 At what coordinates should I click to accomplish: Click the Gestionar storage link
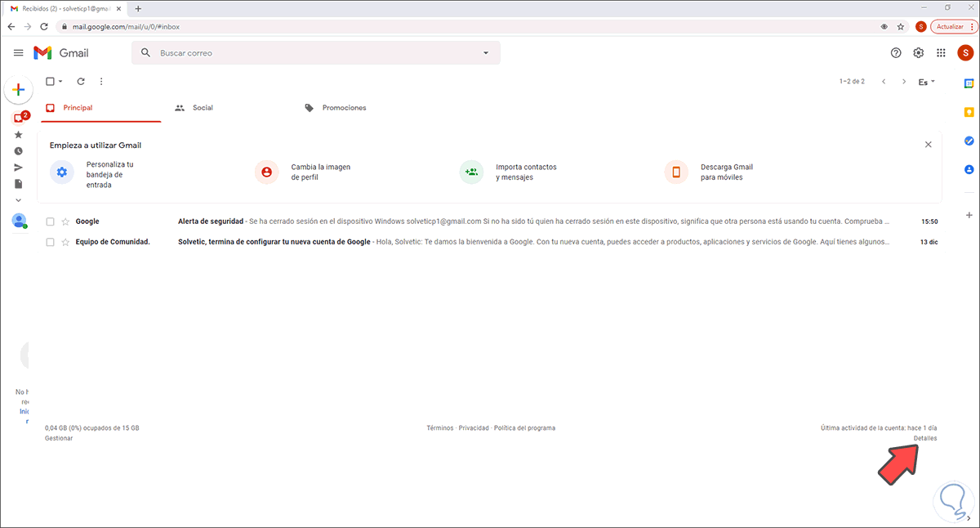(x=59, y=438)
